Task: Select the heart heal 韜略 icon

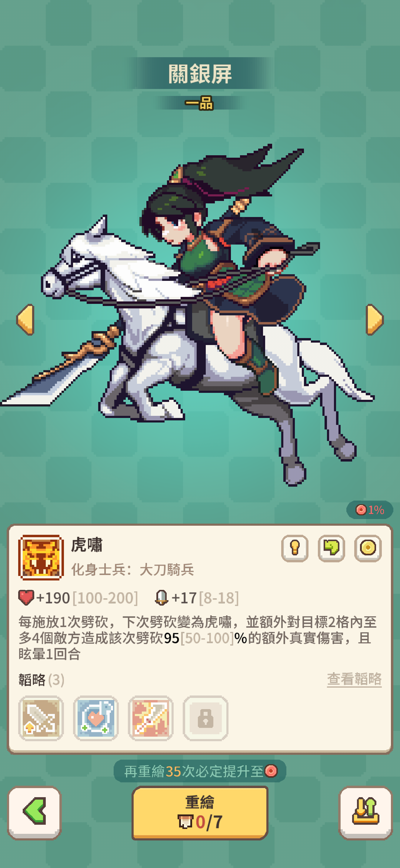Action: [96, 718]
